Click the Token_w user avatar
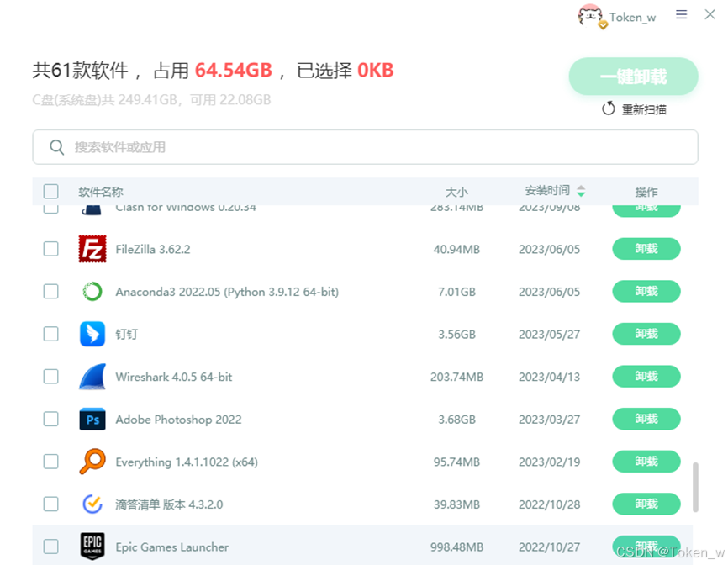The height and width of the screenshot is (565, 728). tap(591, 16)
